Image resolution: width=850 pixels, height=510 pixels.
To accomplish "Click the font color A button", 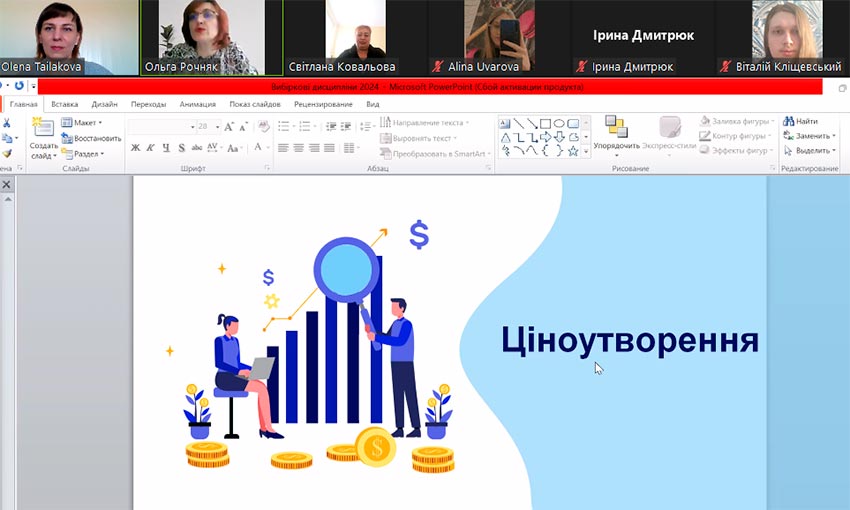I will tap(258, 147).
